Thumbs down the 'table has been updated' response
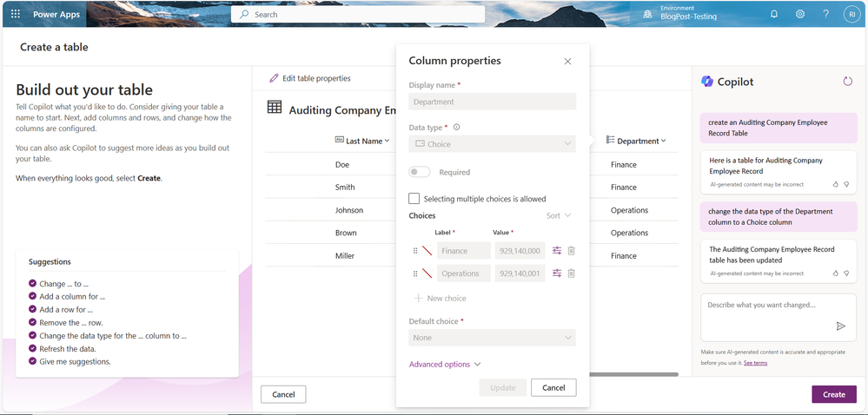The height and width of the screenshot is (415, 868). coord(846,273)
